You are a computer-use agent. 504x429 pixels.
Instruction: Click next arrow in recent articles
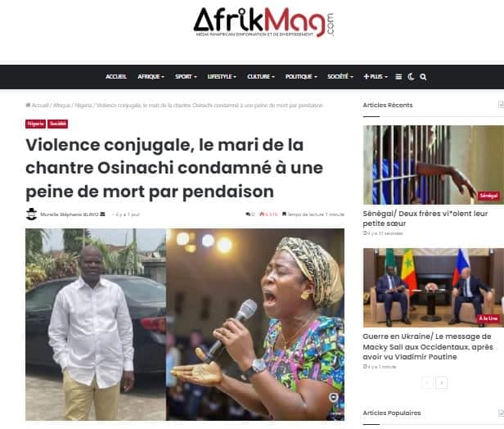point(442,382)
